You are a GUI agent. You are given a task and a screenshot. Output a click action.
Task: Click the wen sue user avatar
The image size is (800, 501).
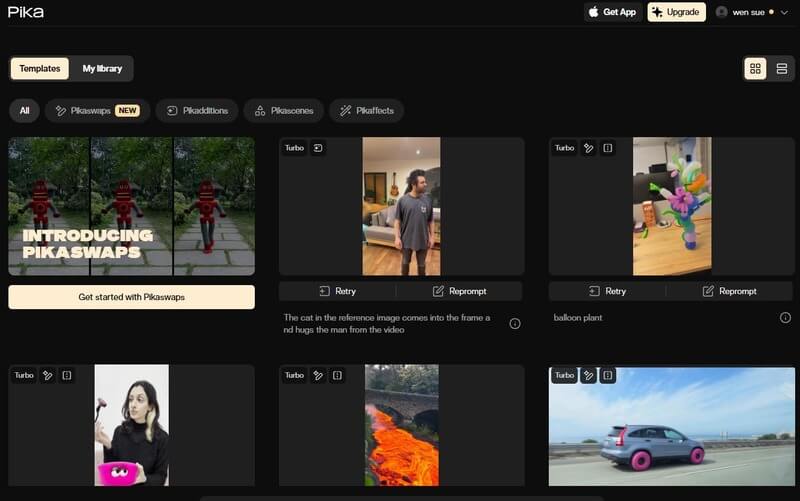click(x=721, y=12)
